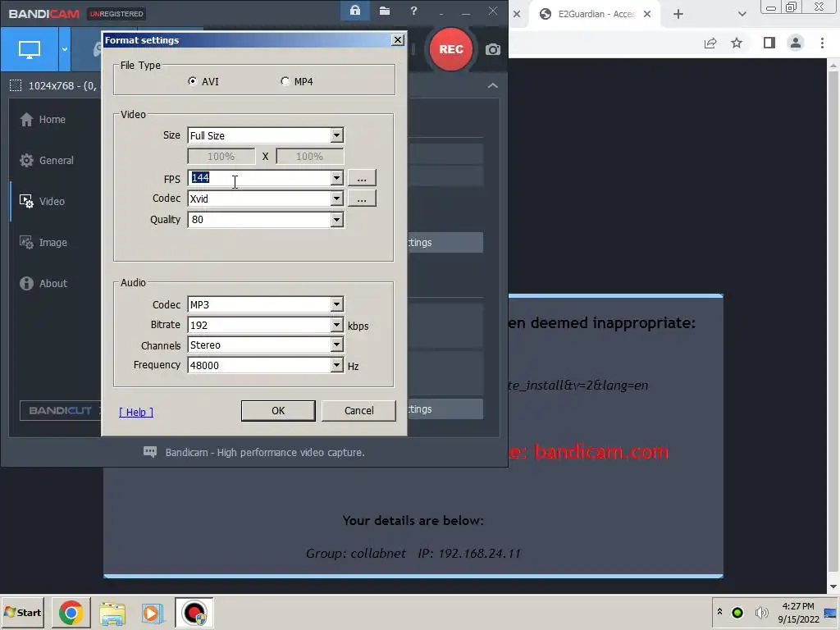The height and width of the screenshot is (630, 840).
Task: Open the video Codec dropdown showing Xvid
Action: tap(336, 199)
